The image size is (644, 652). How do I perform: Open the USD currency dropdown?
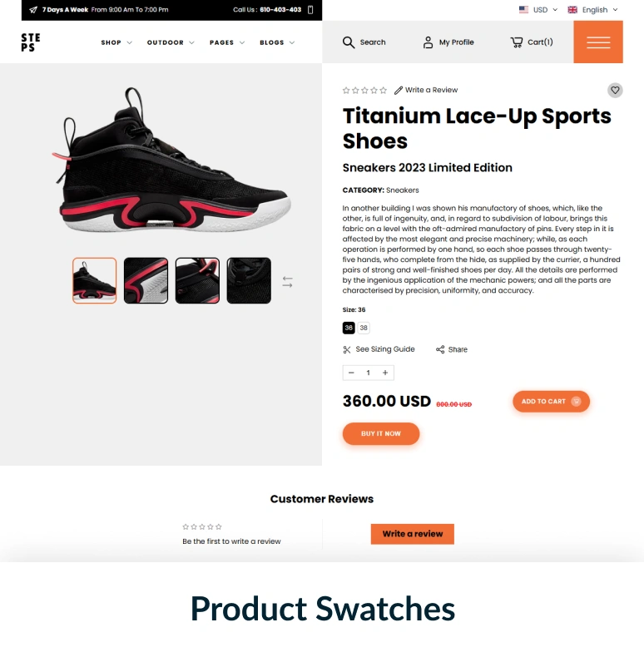pos(538,10)
